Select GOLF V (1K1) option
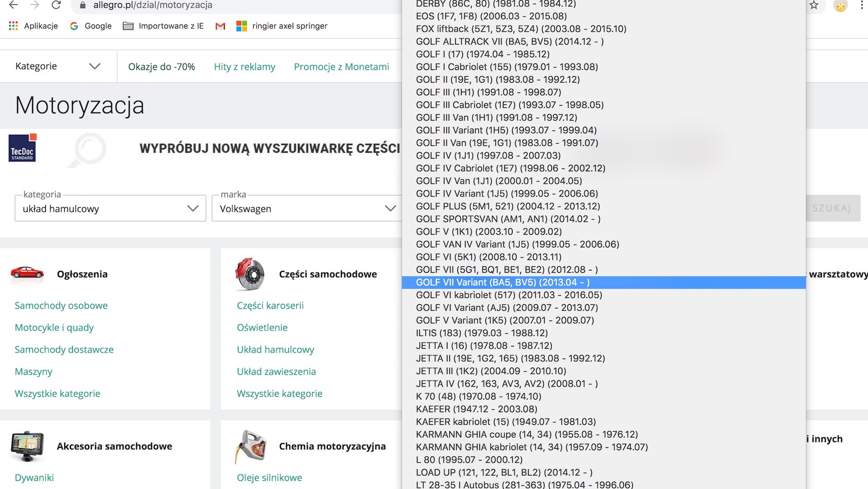Image resolution: width=868 pixels, height=489 pixels. tap(604, 232)
